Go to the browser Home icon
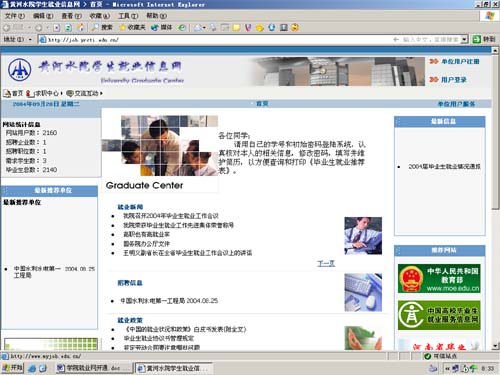This screenshot has width=500, height=375. pyautogui.click(x=80, y=28)
